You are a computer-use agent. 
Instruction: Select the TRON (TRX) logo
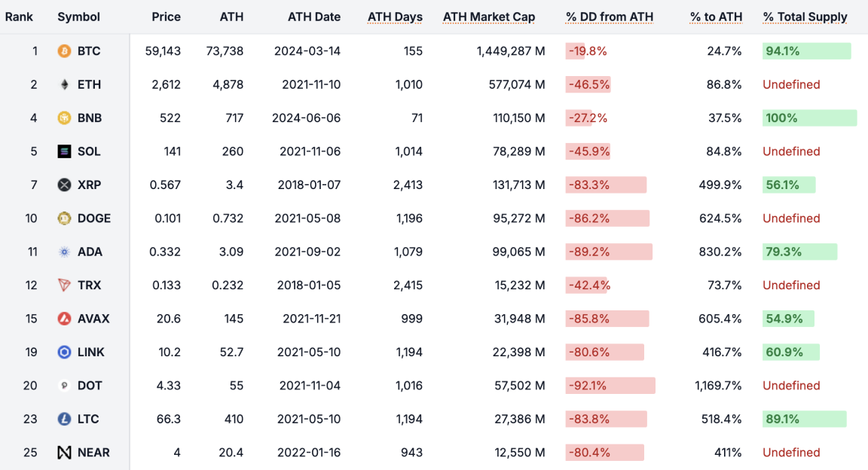(x=63, y=285)
